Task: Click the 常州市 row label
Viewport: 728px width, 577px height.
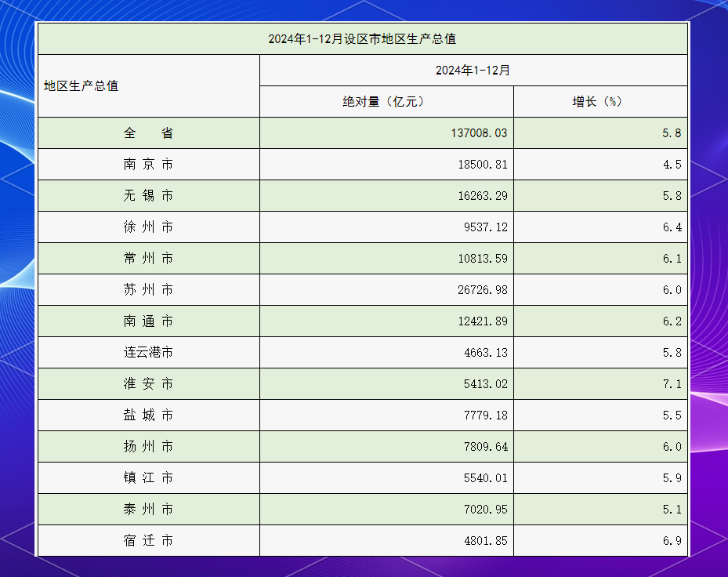Action: pyautogui.click(x=149, y=258)
